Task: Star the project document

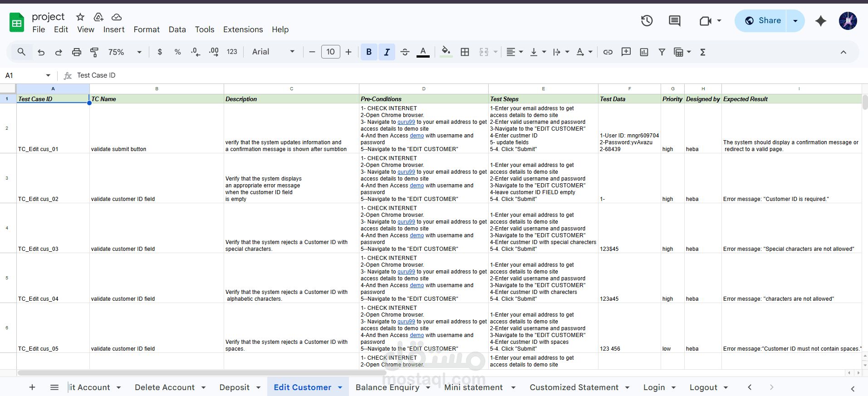Action: pyautogui.click(x=80, y=17)
